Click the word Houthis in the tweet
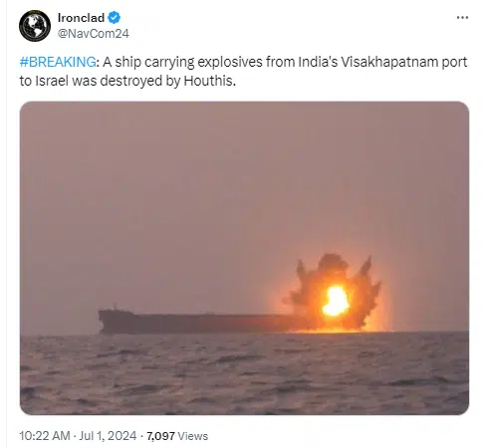Image resolution: width=482 pixels, height=448 pixels. coord(209,81)
